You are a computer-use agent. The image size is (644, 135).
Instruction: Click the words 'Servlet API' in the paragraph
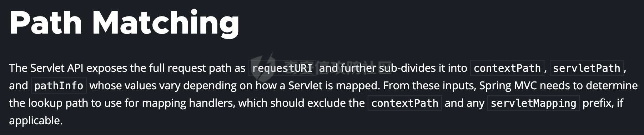(57, 68)
